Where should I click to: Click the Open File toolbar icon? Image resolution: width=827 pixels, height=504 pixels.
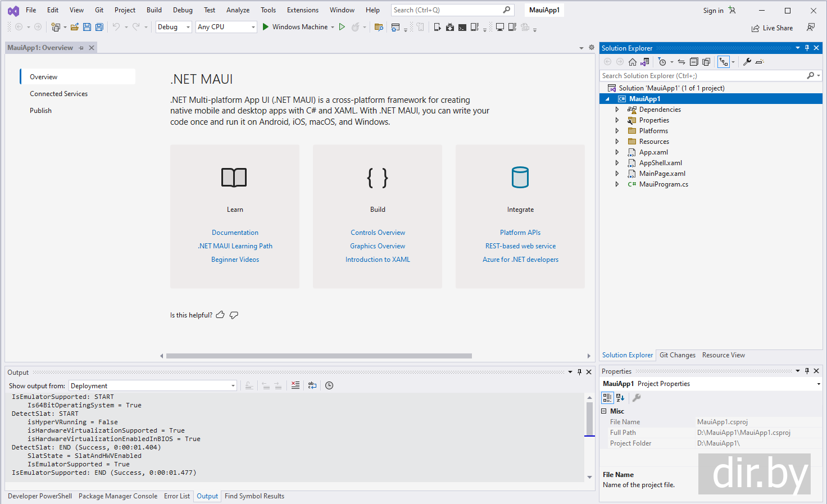click(74, 27)
